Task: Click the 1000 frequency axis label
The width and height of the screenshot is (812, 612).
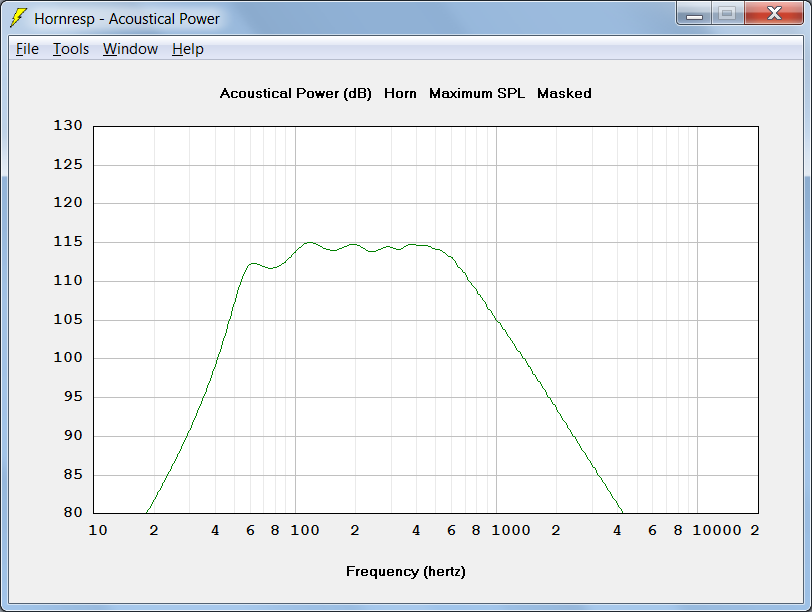Action: point(511,531)
